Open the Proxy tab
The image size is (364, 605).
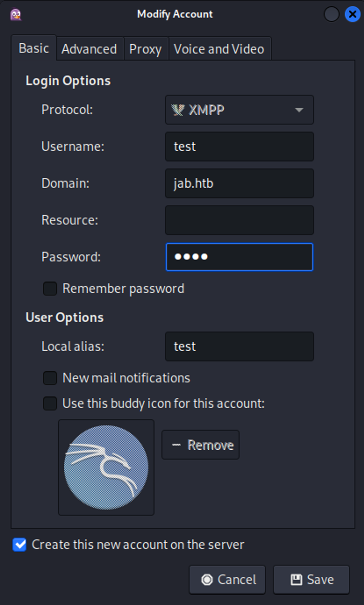tap(145, 49)
